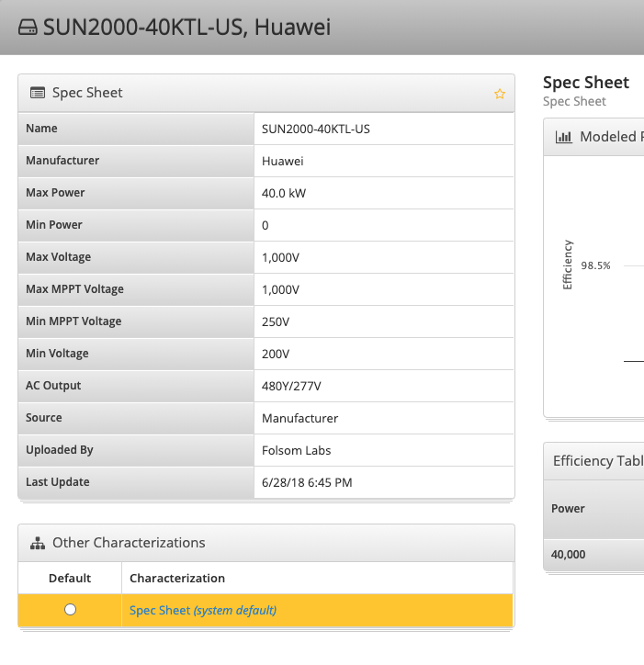Click the Min Power row label

54,225
